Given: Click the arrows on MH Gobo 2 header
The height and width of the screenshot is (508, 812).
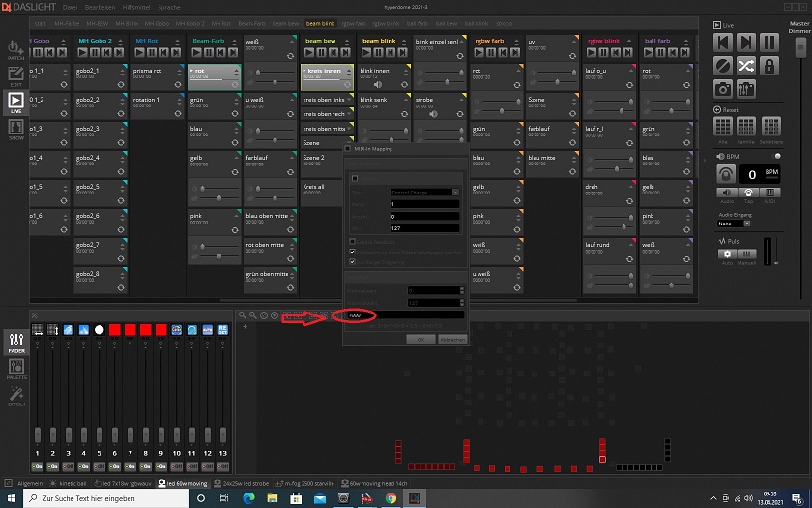Looking at the screenshot, I should coord(121,41).
